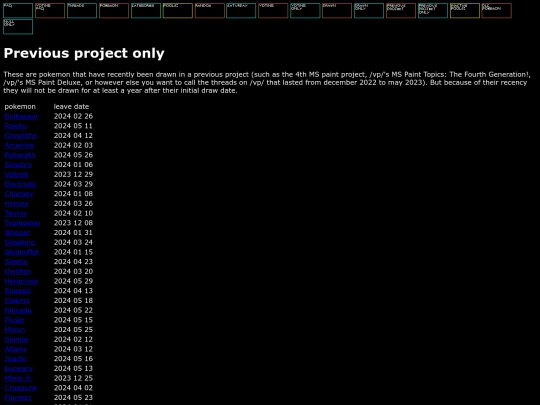Select the date '2023 12 25'
Viewport: 540px width, 405px height.
tap(73, 378)
